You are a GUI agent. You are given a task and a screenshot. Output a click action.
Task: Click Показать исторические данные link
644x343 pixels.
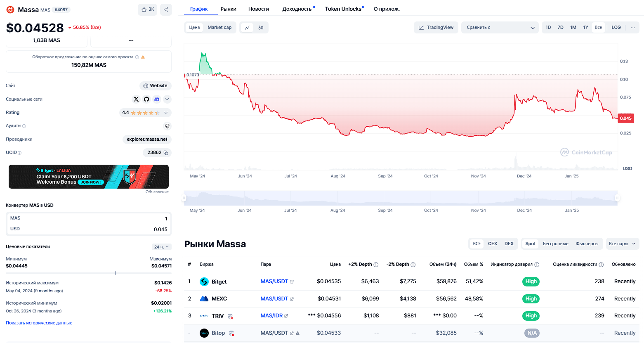pos(39,323)
